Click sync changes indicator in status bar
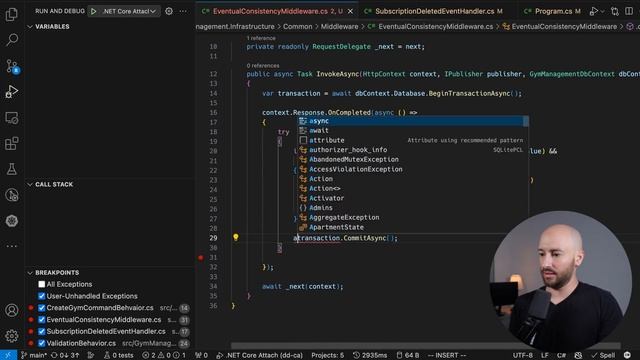 pos(65,355)
